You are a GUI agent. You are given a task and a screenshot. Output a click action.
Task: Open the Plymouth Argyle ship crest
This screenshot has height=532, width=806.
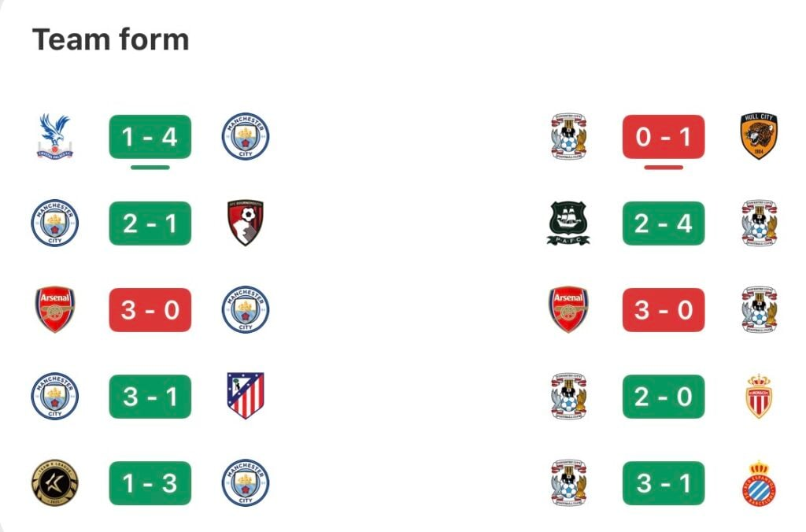[x=568, y=223]
